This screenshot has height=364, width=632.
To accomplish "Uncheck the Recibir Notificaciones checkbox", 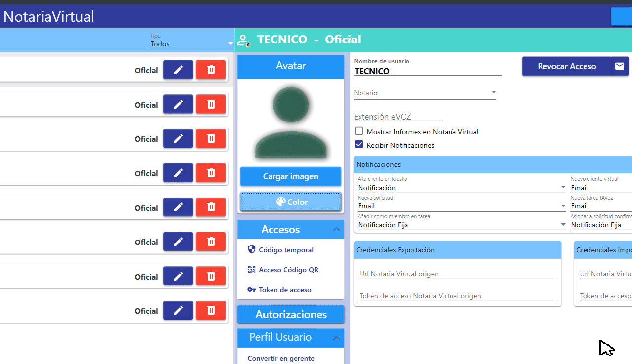I will tap(359, 145).
